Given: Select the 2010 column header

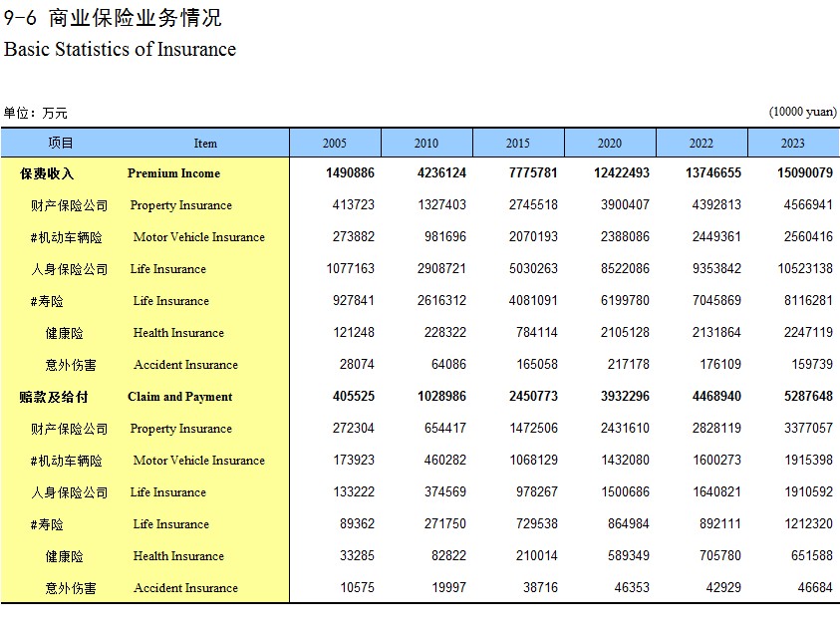Looking at the screenshot, I should coord(426,144).
